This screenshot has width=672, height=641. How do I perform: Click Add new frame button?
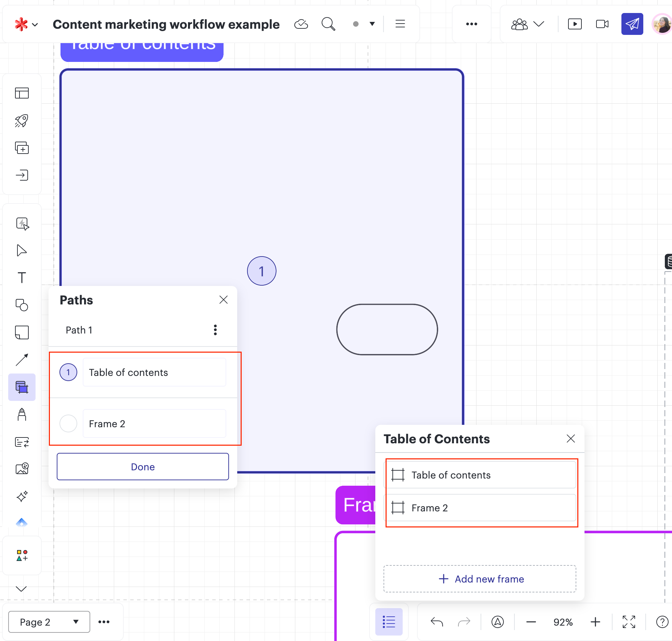pos(480,579)
